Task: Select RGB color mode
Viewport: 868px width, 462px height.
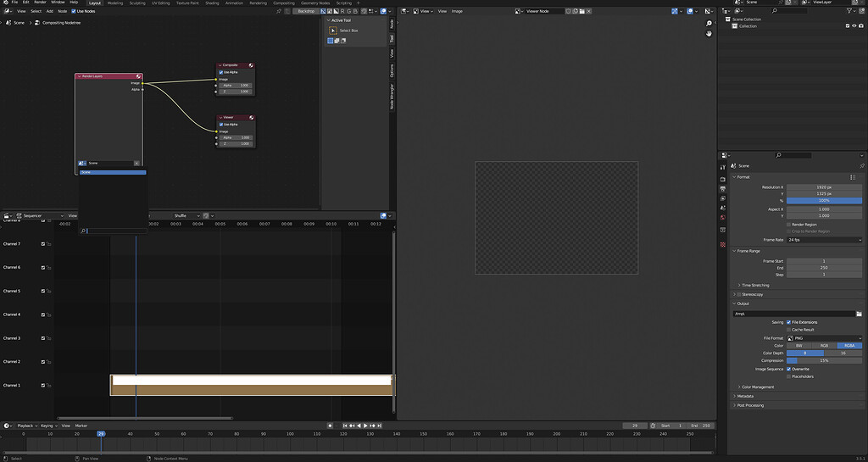Action: pyautogui.click(x=824, y=345)
